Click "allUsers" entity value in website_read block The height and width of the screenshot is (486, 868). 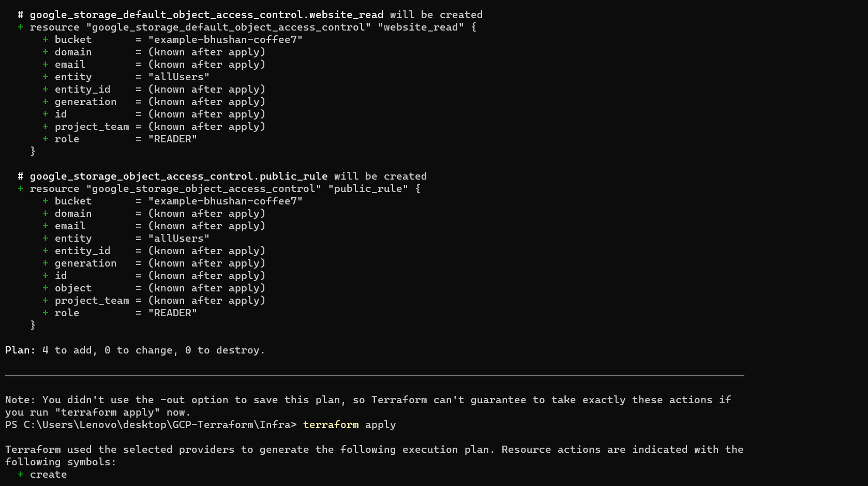tap(178, 77)
